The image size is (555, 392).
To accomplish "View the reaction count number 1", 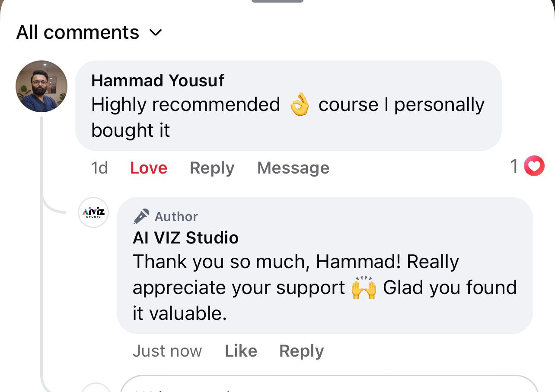I will coord(514,166).
